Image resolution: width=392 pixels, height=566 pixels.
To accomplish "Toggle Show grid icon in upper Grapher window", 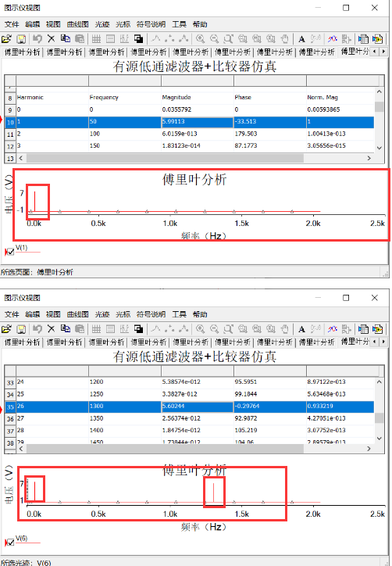I will [x=96, y=38].
